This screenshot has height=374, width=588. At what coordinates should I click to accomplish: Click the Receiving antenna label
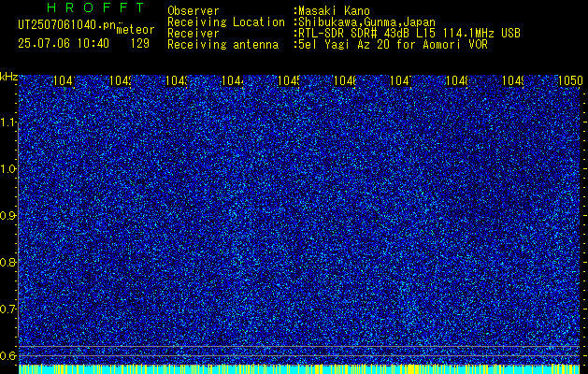tap(223, 45)
